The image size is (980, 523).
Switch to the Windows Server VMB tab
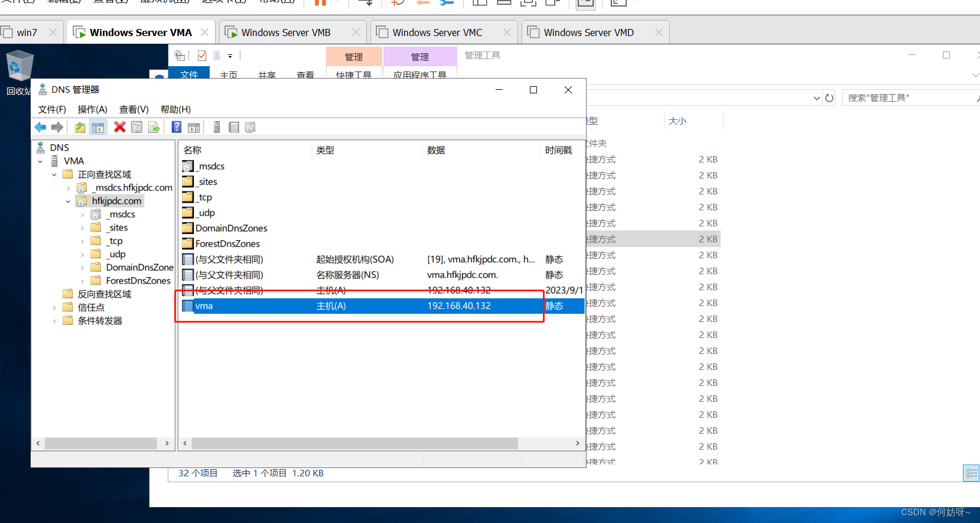286,33
